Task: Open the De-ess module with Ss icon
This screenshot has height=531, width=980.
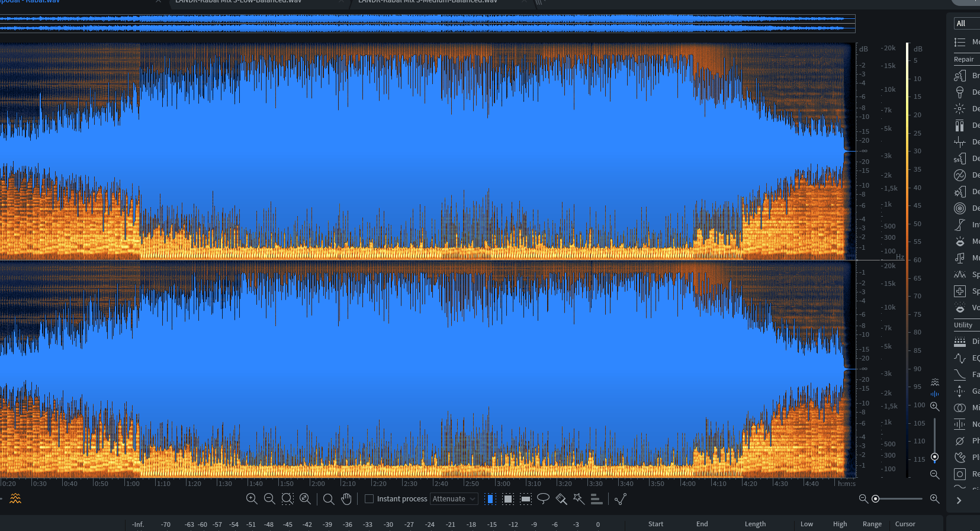Action: click(x=960, y=158)
